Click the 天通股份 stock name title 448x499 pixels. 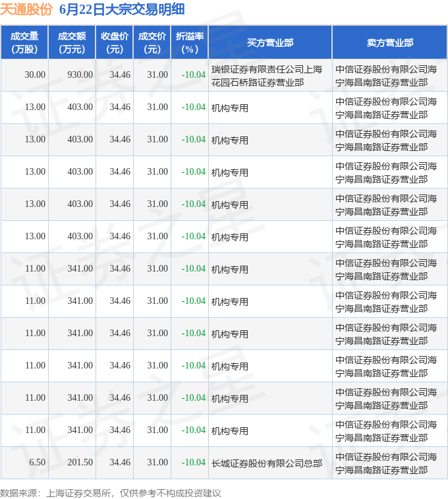26,9
